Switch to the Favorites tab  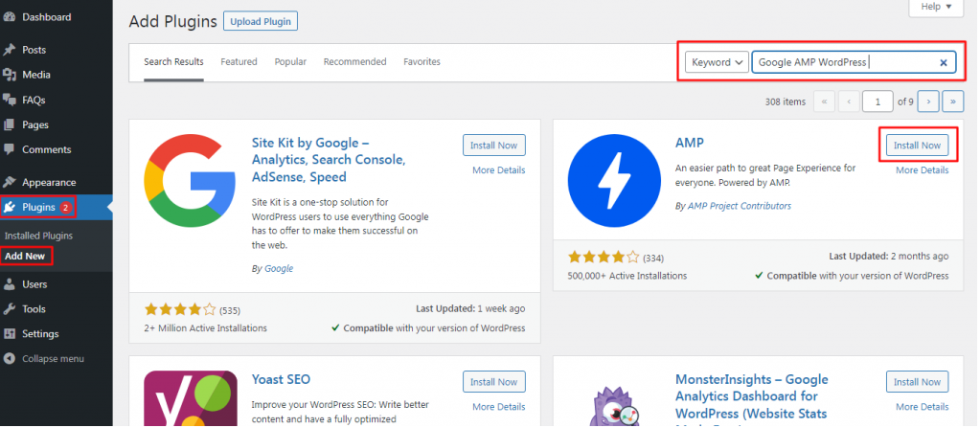[x=422, y=62]
